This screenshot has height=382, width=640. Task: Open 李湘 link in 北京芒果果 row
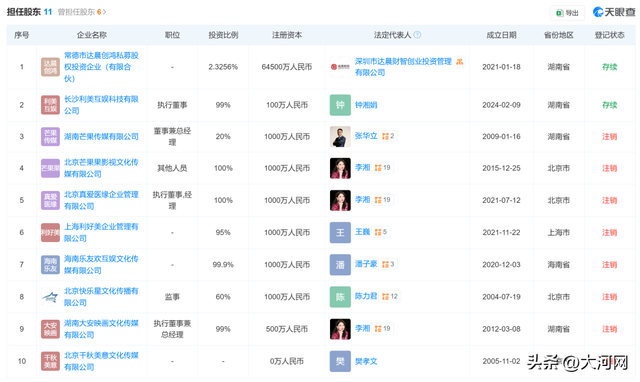pos(362,167)
